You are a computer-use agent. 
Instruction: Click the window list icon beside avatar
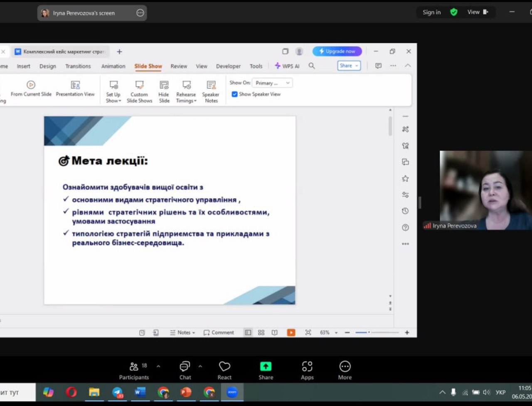(285, 51)
